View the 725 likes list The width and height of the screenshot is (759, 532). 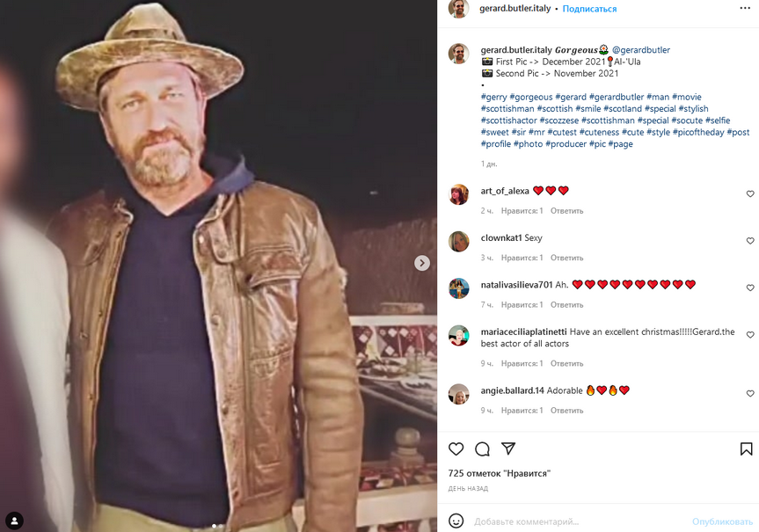click(x=499, y=473)
